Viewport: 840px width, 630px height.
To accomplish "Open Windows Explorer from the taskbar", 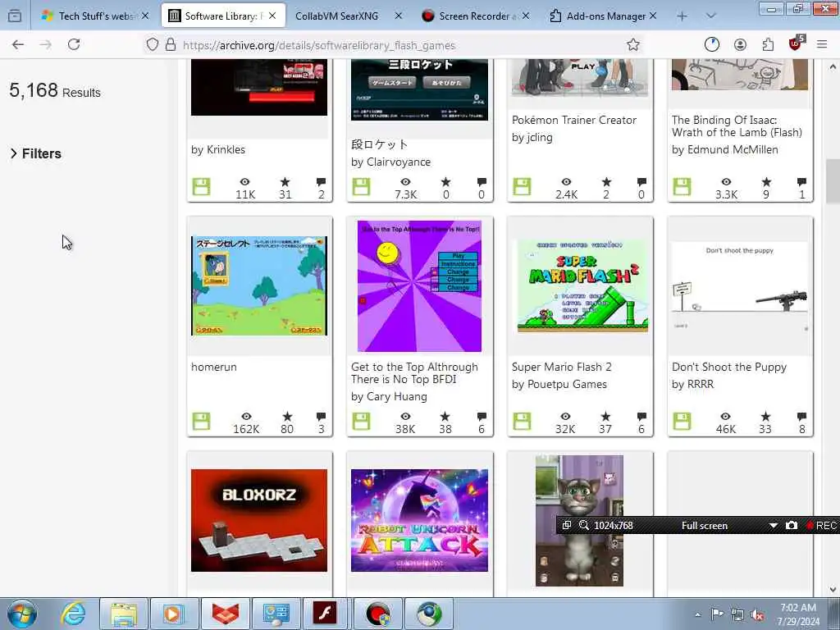I will (123, 614).
